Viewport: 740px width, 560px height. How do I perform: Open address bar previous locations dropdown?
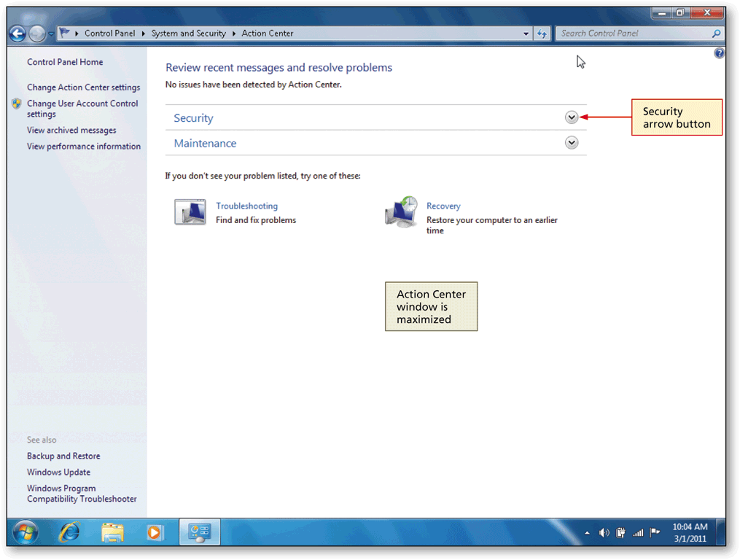tap(526, 34)
